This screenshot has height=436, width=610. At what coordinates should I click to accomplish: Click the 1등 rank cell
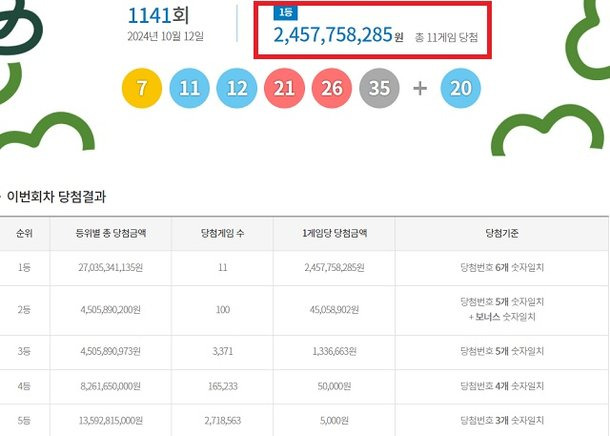point(24,268)
